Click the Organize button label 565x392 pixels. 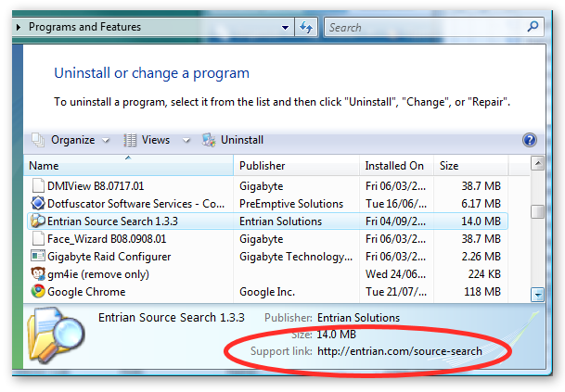[72, 140]
